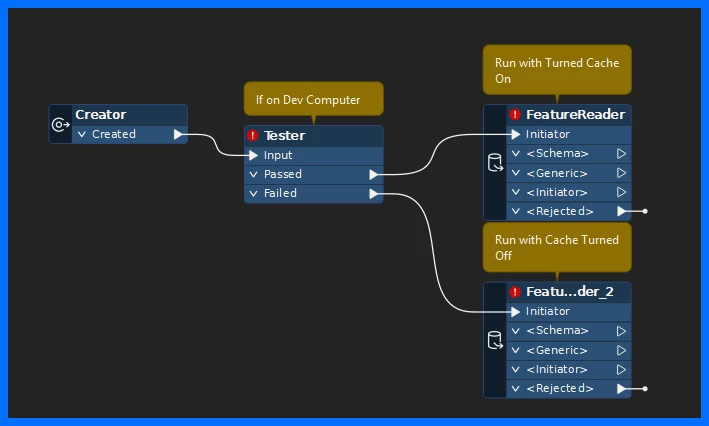The width and height of the screenshot is (709, 426).
Task: Click the Creator transformer source icon
Action: 61,124
